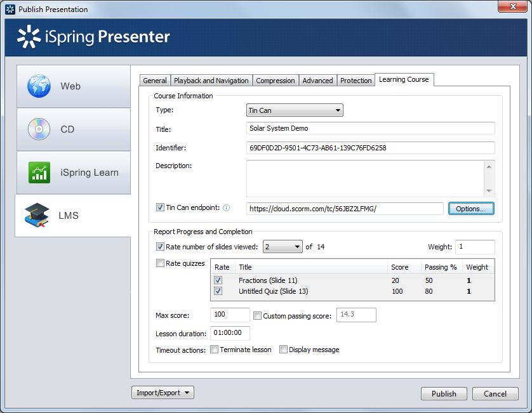Viewport: 532px width, 413px height.
Task: Click the Lesson duration field
Action: 230,333
